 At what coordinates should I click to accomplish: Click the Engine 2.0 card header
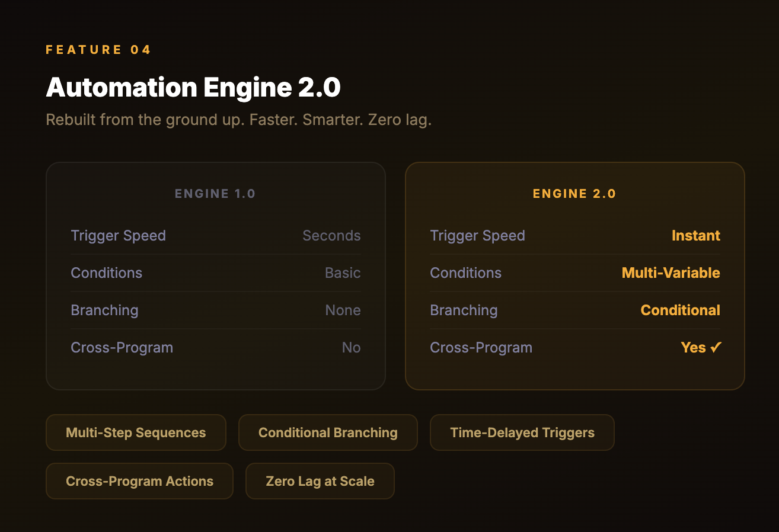574,194
